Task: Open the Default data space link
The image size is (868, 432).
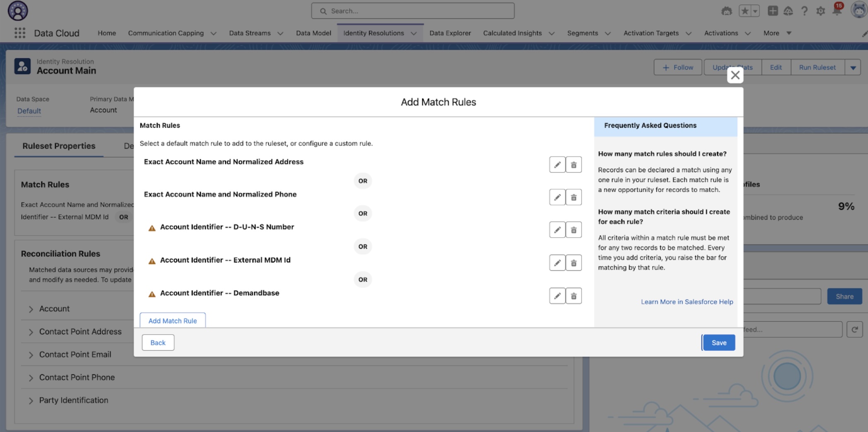Action: pos(29,111)
